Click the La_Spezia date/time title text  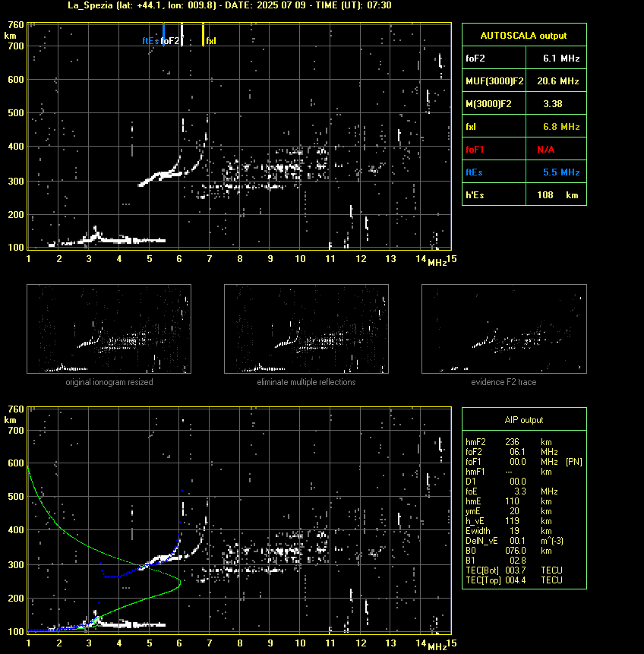click(229, 5)
